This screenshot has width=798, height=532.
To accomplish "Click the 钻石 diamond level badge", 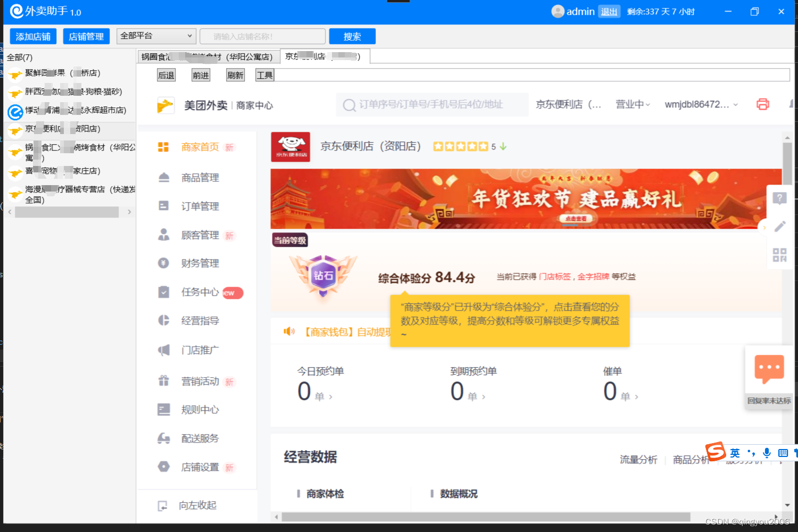I will tap(321, 274).
